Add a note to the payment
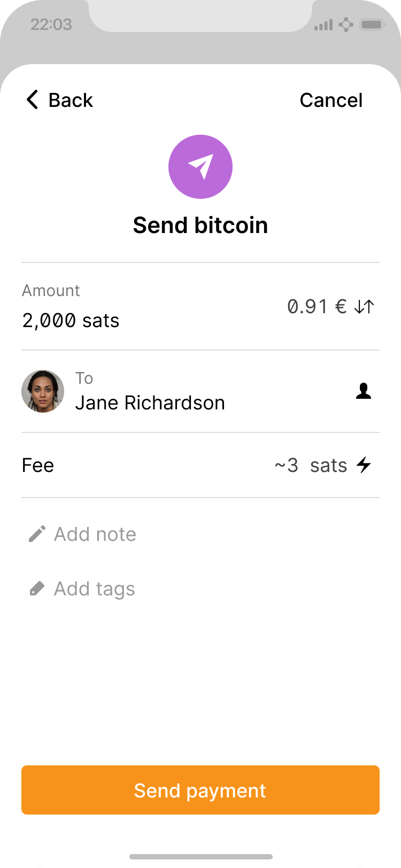 [x=95, y=534]
